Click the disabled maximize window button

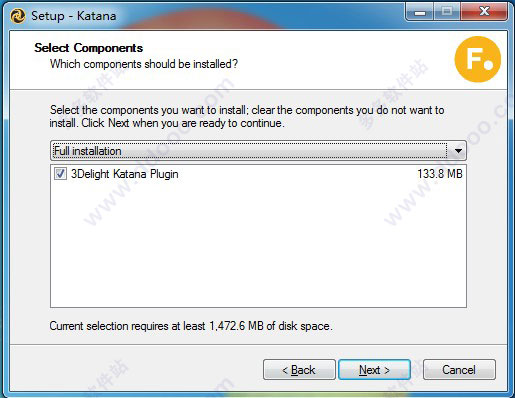point(447,12)
